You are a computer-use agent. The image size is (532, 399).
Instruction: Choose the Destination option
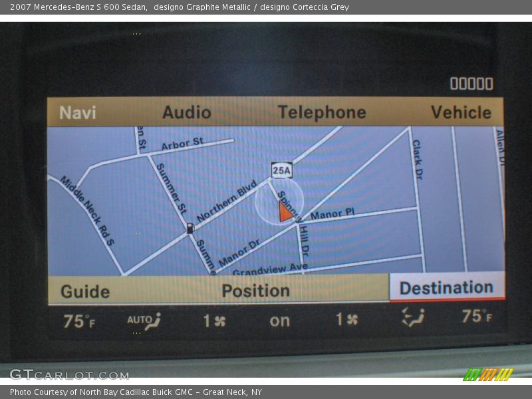click(447, 287)
